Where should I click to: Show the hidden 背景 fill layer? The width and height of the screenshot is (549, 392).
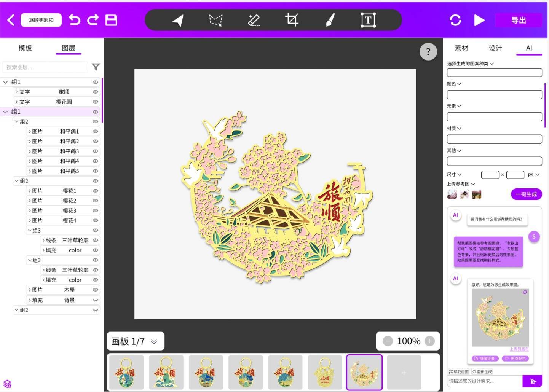(x=96, y=300)
